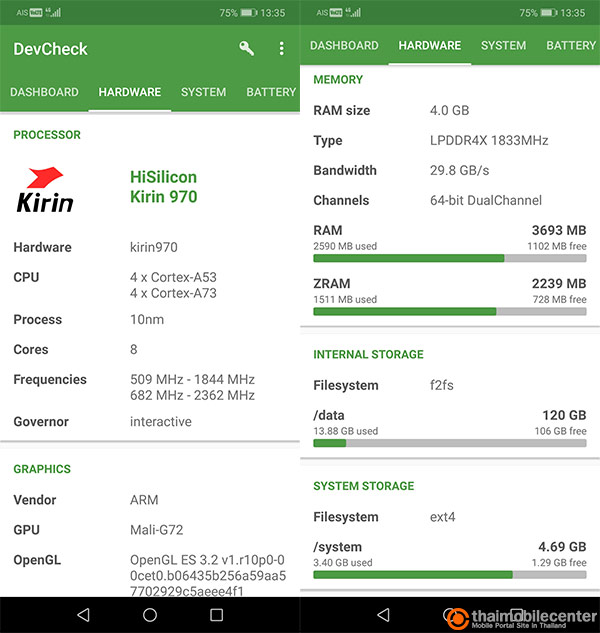Open BATTERY tab on right screen

tap(571, 45)
